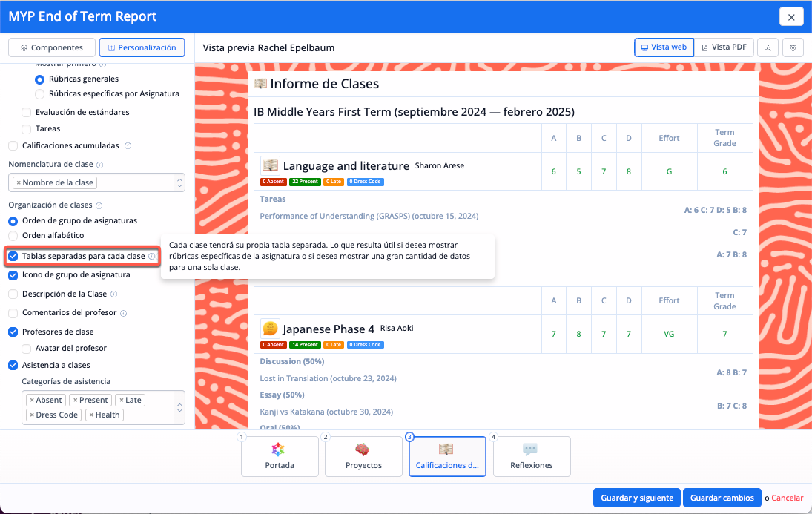Click the info icon next to Nomenclatura de clase
This screenshot has width=812, height=514.
100,165
